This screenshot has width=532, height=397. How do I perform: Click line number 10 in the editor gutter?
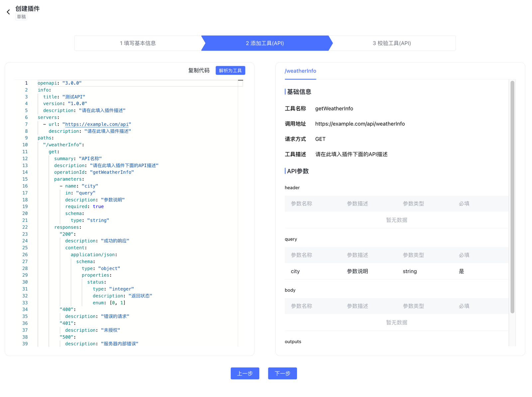pyautogui.click(x=25, y=145)
